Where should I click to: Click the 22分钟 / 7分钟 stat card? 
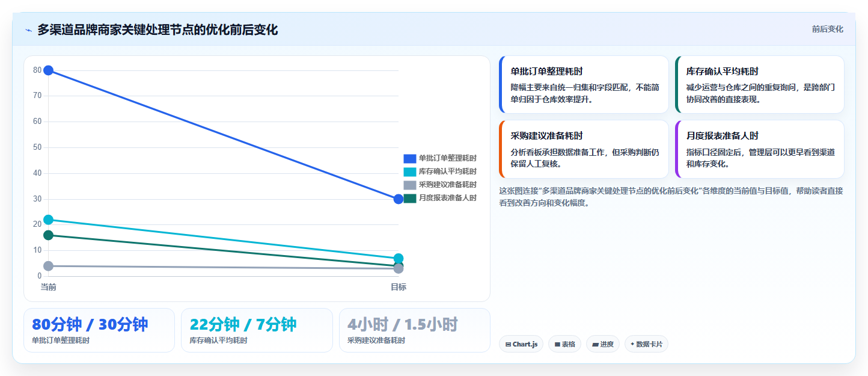pyautogui.click(x=257, y=330)
